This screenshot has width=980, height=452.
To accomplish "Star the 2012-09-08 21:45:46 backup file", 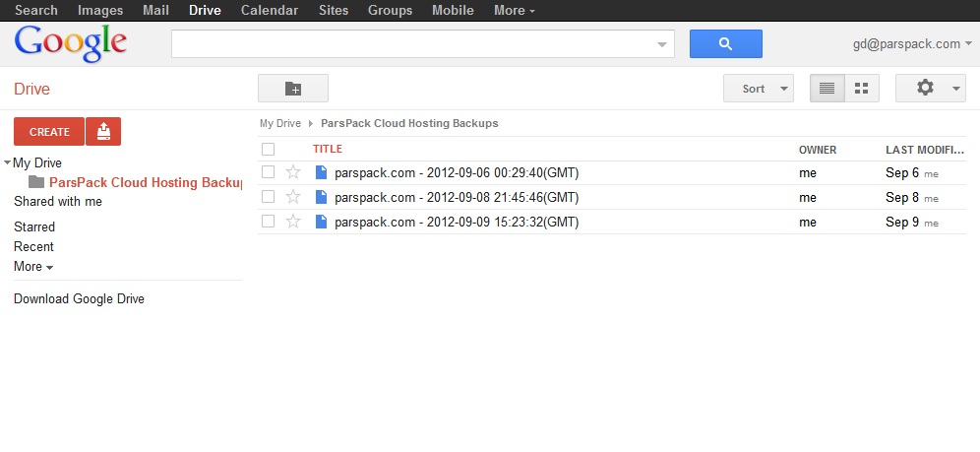I will click(x=293, y=197).
